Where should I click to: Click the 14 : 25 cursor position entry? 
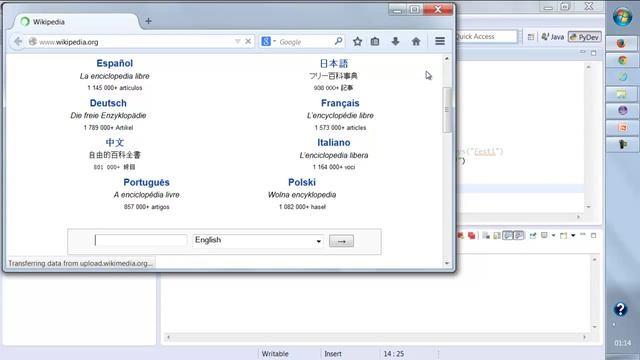coord(393,354)
